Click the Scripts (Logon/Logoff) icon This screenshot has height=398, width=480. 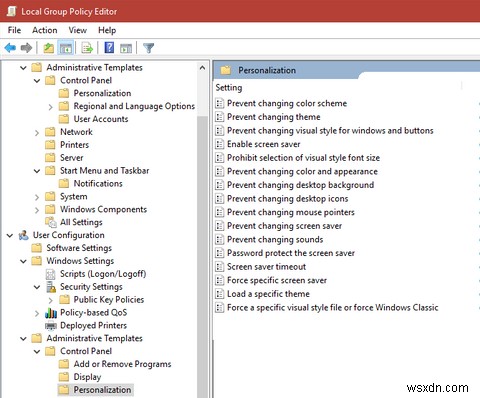coord(50,274)
